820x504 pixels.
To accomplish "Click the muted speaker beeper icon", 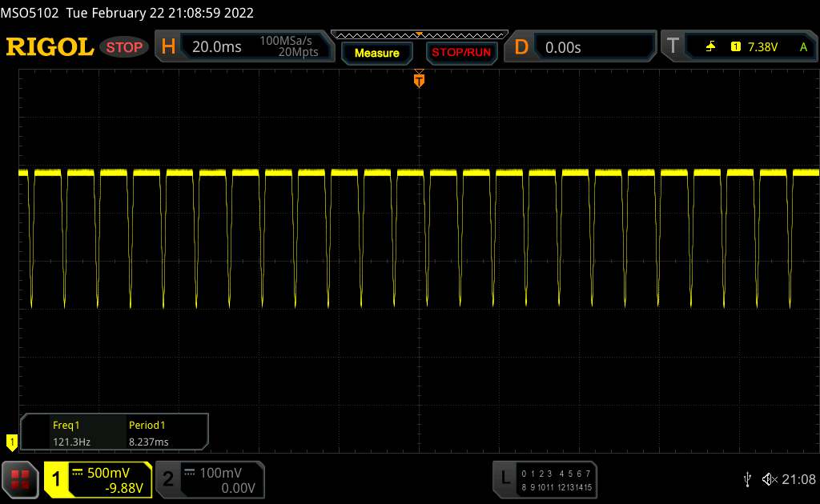I will point(770,479).
